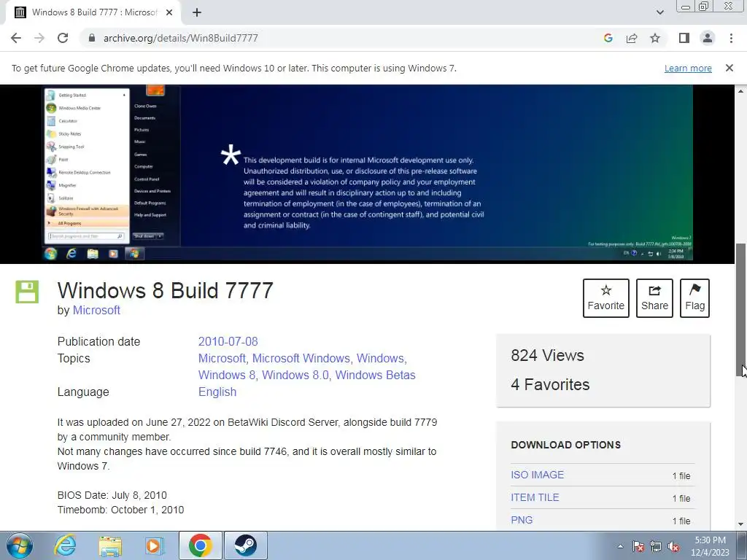747x560 pixels.
Task: Open Steam from the taskbar
Action: tap(246, 545)
